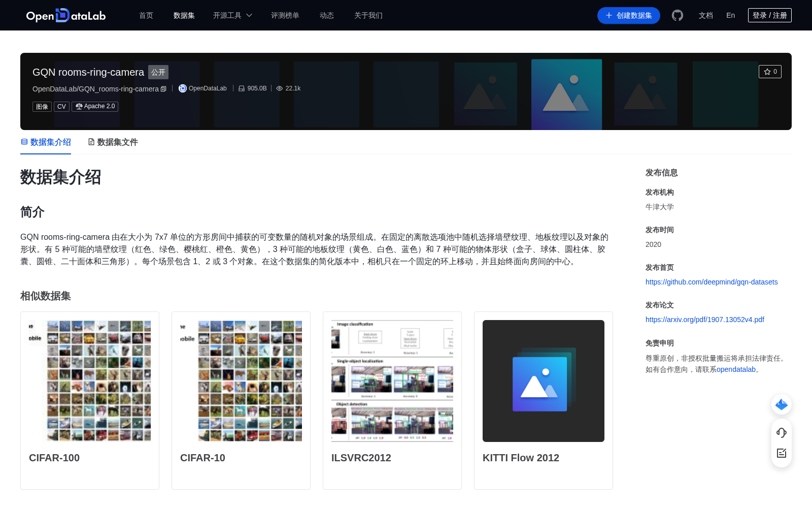This screenshot has width=812, height=508.
Task: Click the blue floating assistant icon
Action: click(x=782, y=404)
